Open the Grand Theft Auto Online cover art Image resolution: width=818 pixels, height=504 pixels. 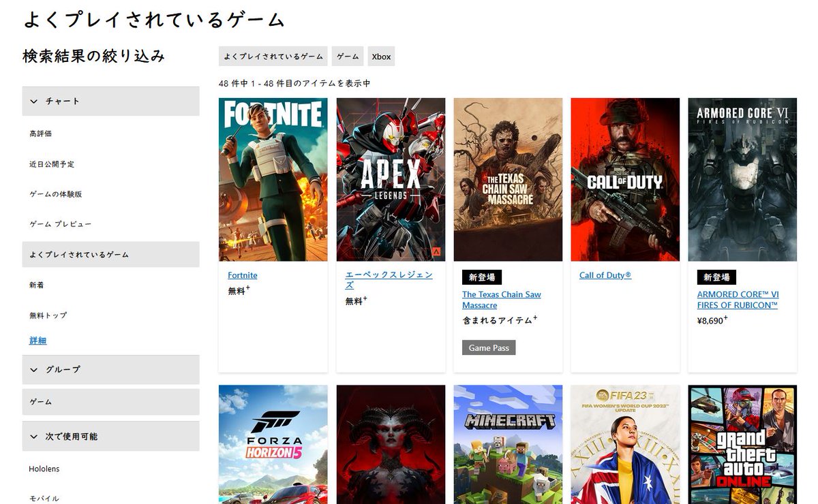click(742, 445)
